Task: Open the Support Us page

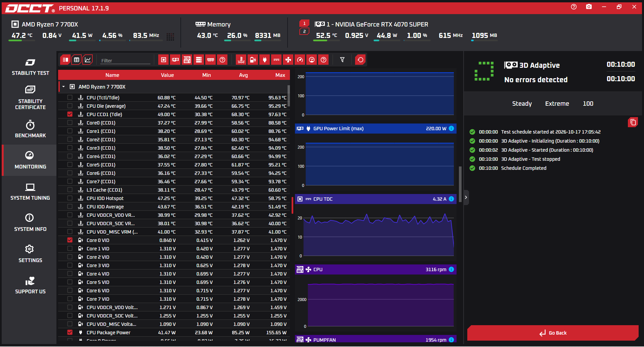Action: point(30,285)
